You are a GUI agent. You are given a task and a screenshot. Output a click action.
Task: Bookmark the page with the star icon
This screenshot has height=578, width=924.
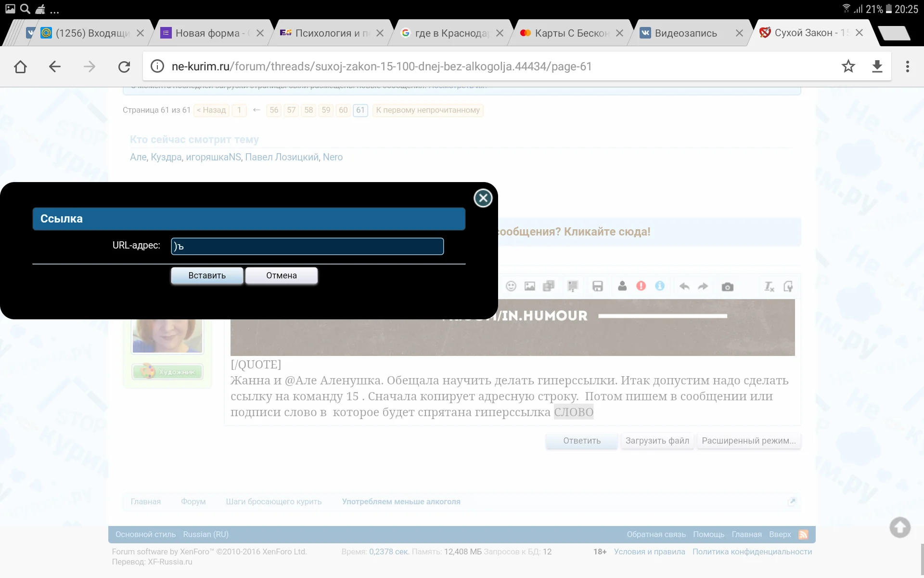point(848,66)
